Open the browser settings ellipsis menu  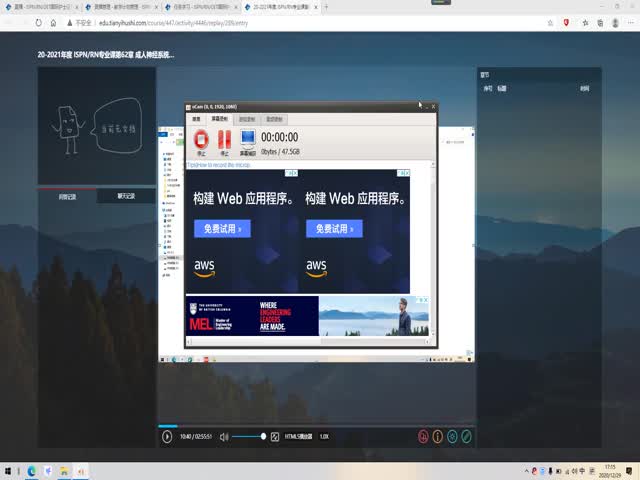tap(631, 23)
